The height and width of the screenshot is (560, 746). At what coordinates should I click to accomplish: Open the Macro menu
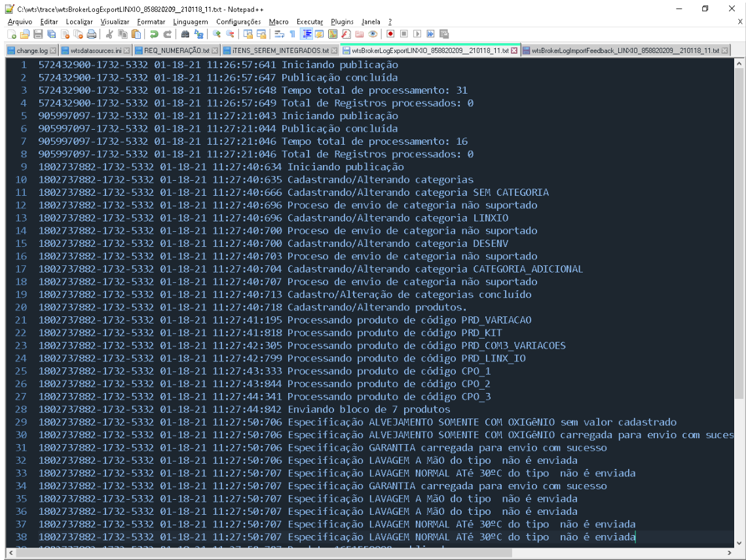click(279, 22)
